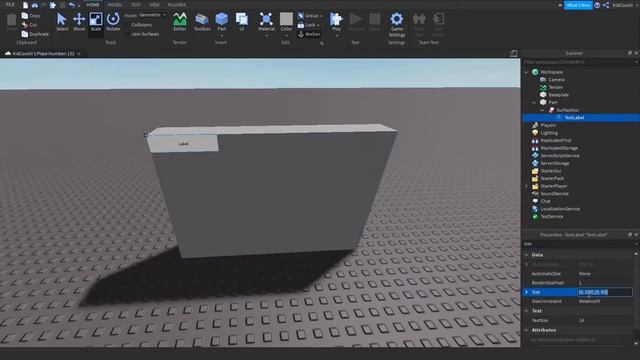Collapse the SurfaceGui tree node
This screenshot has height=360, width=640.
point(542,110)
